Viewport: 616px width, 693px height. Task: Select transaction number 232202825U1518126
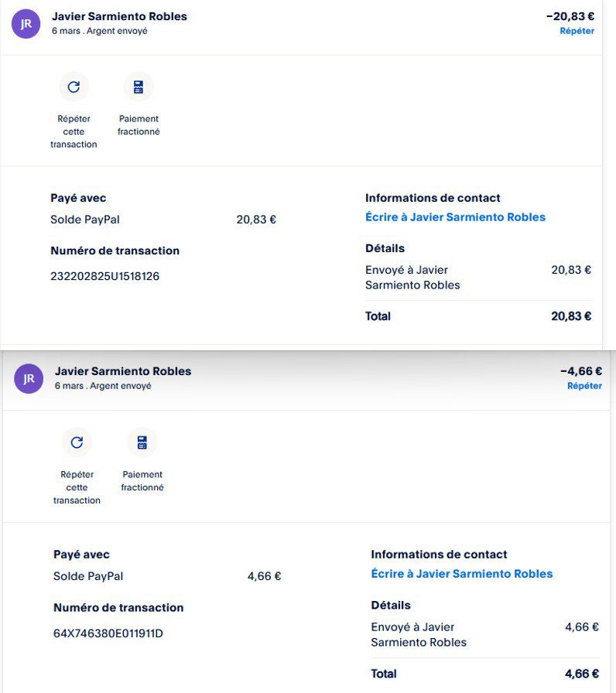(x=105, y=276)
